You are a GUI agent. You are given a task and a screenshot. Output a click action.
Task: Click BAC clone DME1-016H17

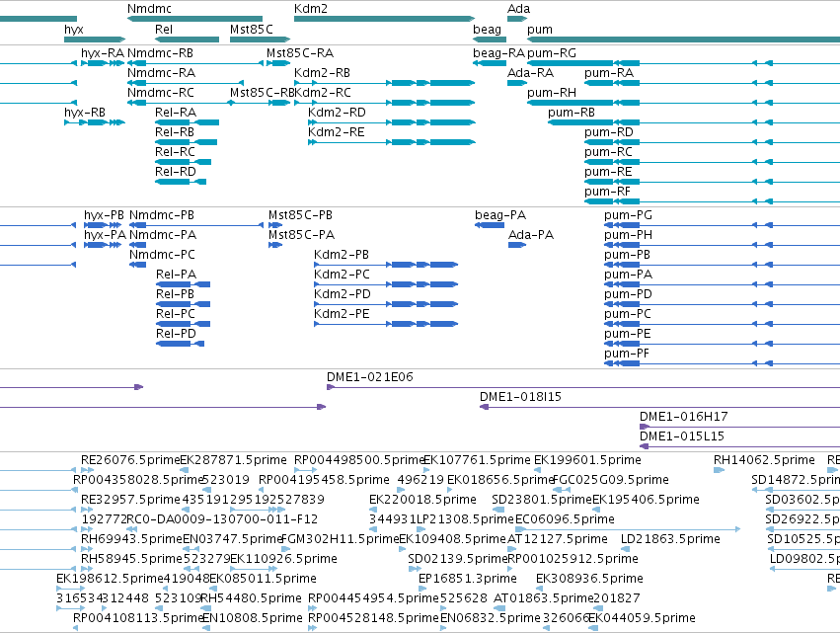[x=684, y=417]
